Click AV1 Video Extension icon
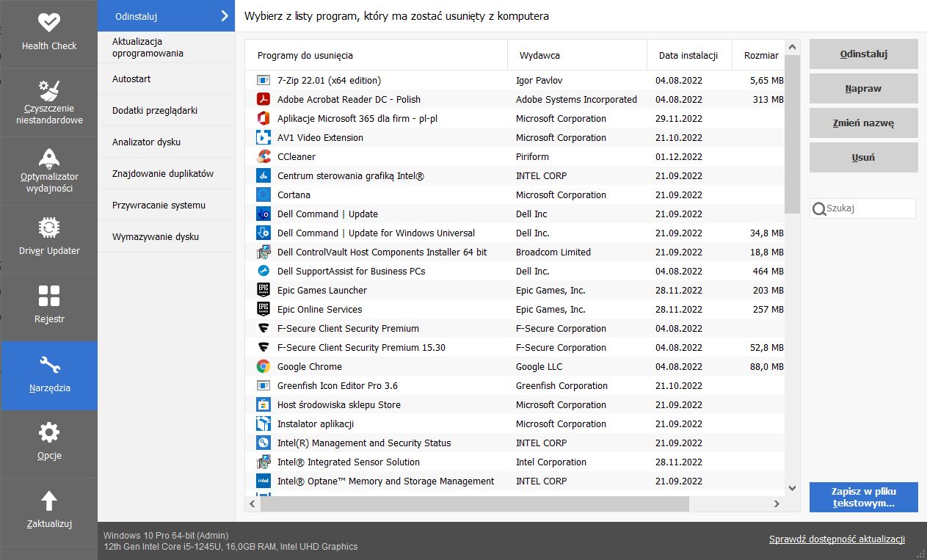Screen dimensions: 927x560 (263, 137)
